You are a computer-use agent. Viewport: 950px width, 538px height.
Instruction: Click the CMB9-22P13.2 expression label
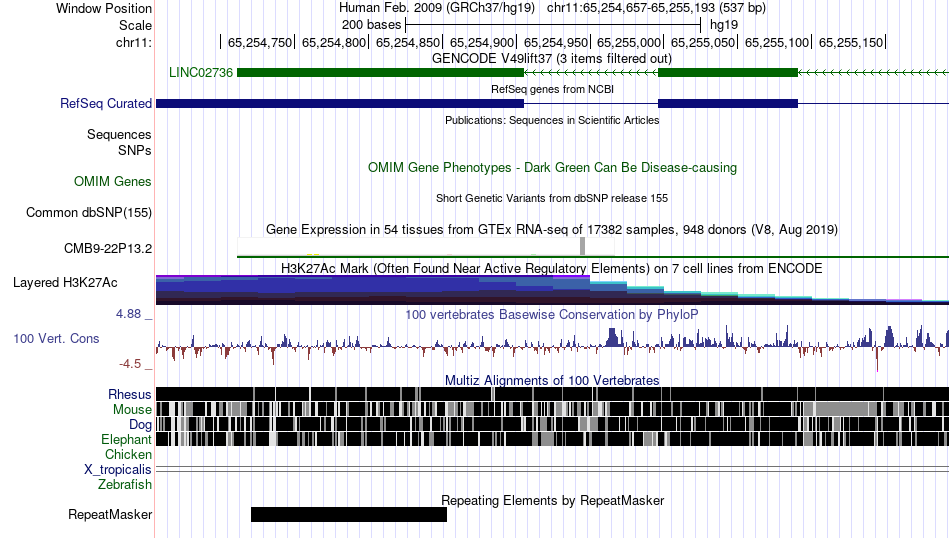(108, 248)
